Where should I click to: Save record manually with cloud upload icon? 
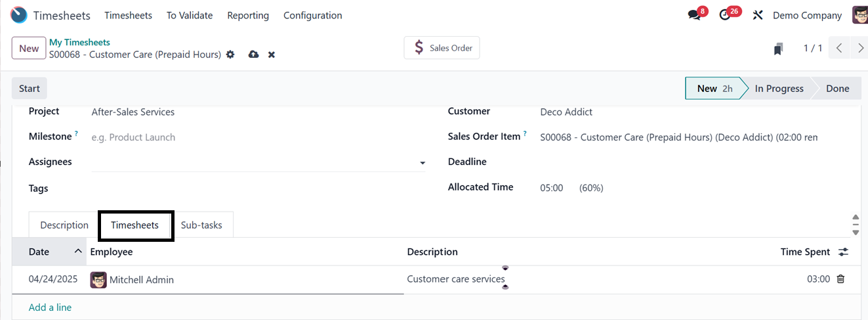click(253, 55)
